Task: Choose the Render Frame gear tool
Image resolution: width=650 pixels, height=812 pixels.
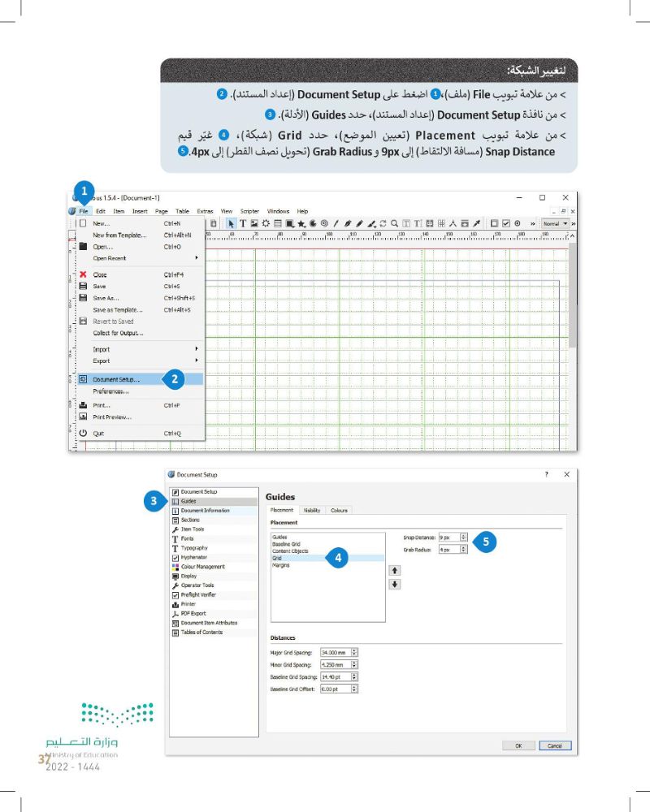Action: point(266,224)
